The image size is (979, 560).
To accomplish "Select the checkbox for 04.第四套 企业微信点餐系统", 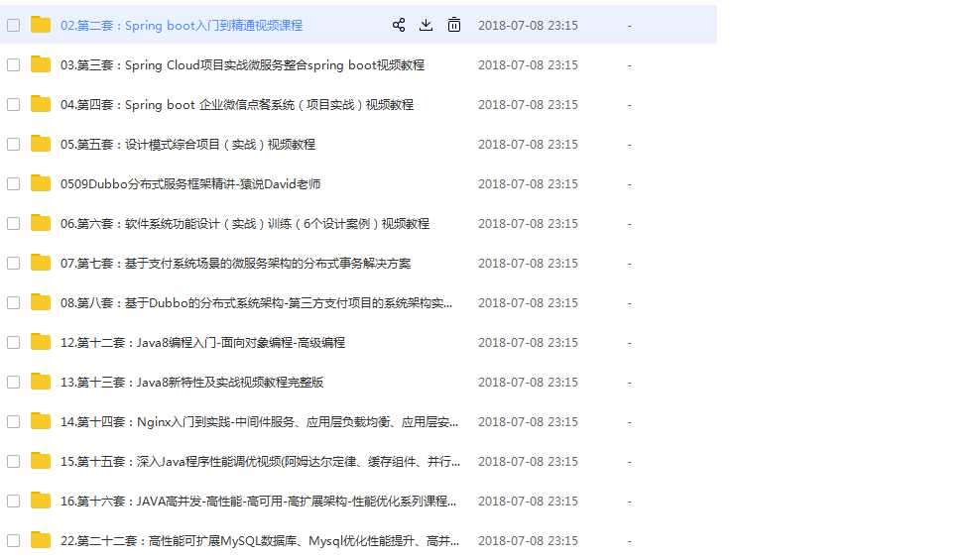I will coord(13,105).
